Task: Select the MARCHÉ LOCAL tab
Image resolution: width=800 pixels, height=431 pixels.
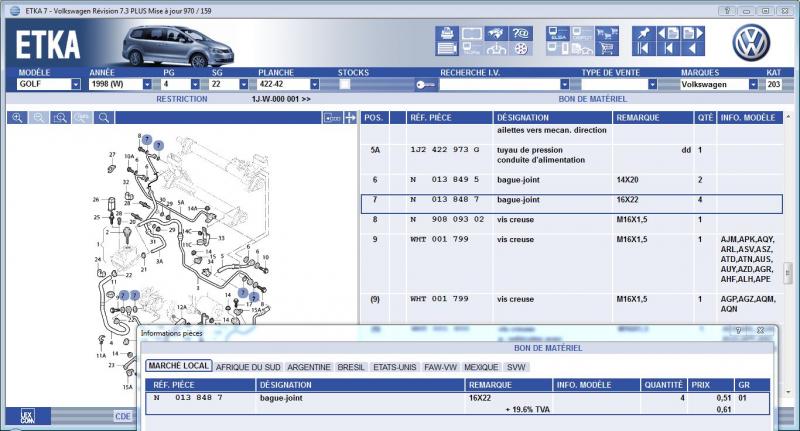Action: point(179,366)
